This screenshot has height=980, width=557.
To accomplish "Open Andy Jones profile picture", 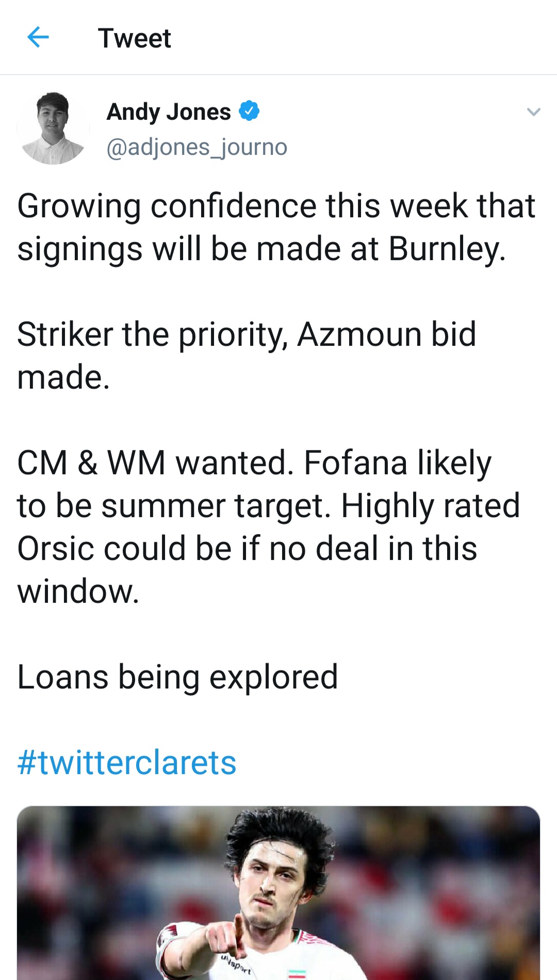I will (x=53, y=128).
